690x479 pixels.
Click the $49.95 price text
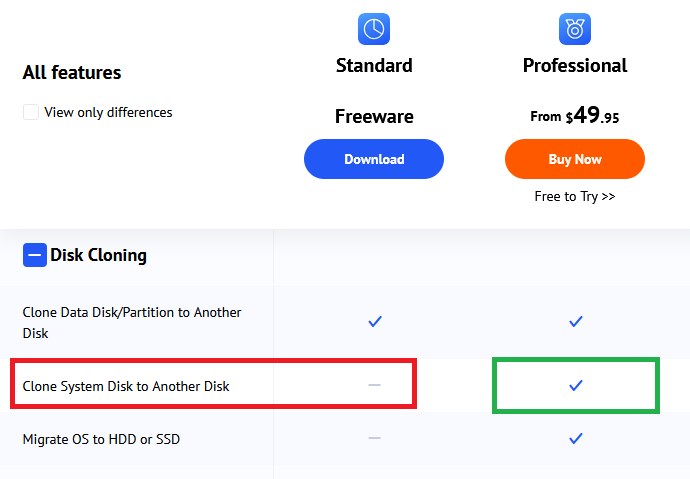pyautogui.click(x=592, y=116)
